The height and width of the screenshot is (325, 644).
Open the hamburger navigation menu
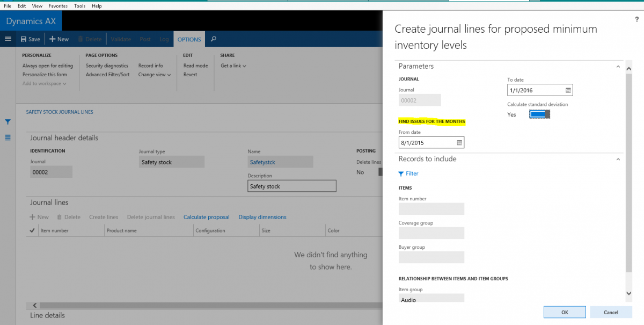pyautogui.click(x=8, y=39)
